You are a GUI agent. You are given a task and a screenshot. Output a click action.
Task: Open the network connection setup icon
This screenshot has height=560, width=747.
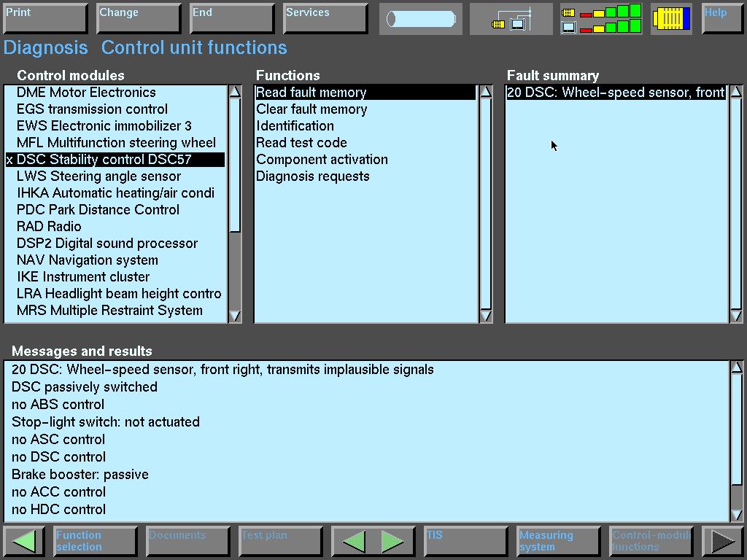click(x=511, y=19)
